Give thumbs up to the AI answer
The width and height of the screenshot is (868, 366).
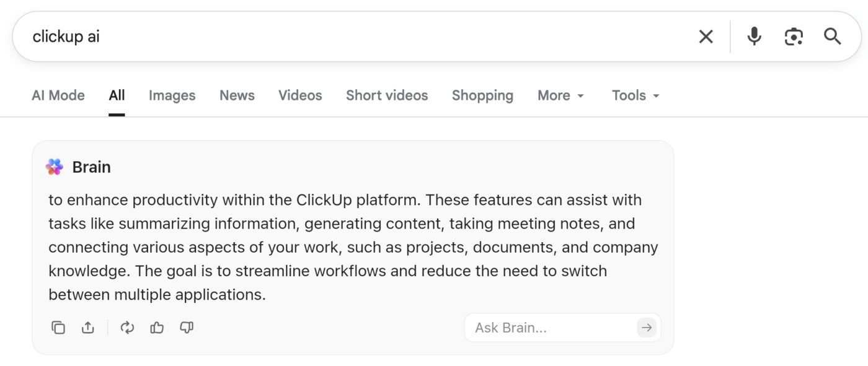click(156, 328)
